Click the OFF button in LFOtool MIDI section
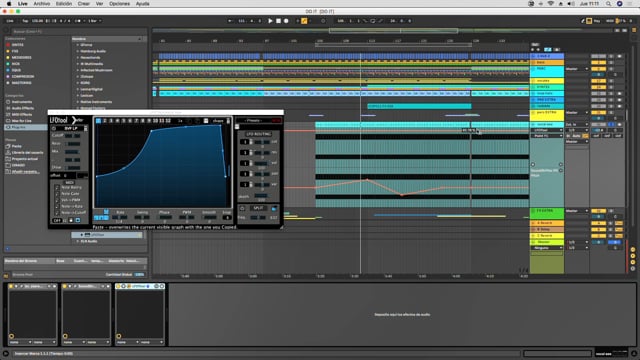Screen dimensions: 640x360 tap(57, 220)
